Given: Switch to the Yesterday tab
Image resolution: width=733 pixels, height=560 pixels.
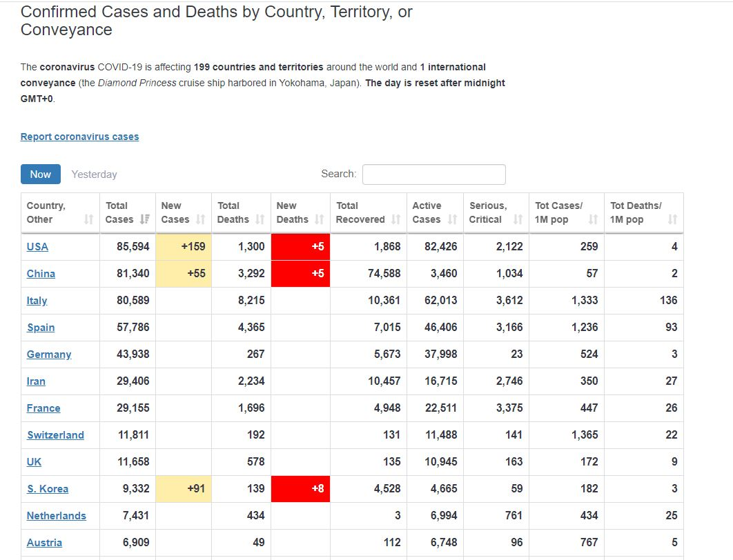Looking at the screenshot, I should 95,174.
